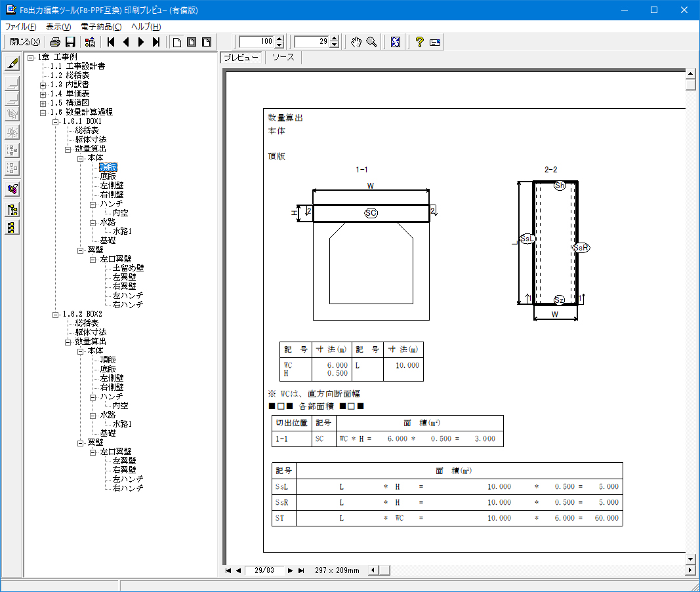The height and width of the screenshot is (592, 700).
Task: Expand the 1.4 単価表 tree node
Action: pos(43,94)
